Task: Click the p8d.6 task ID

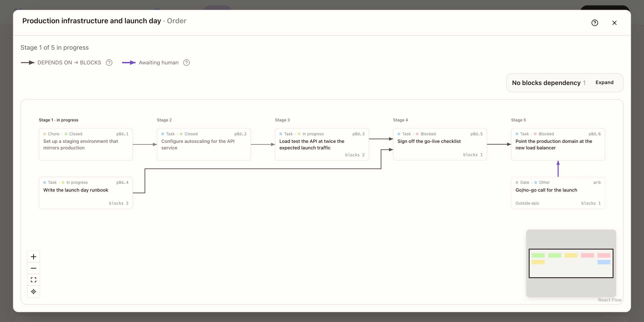Action: 594,134
